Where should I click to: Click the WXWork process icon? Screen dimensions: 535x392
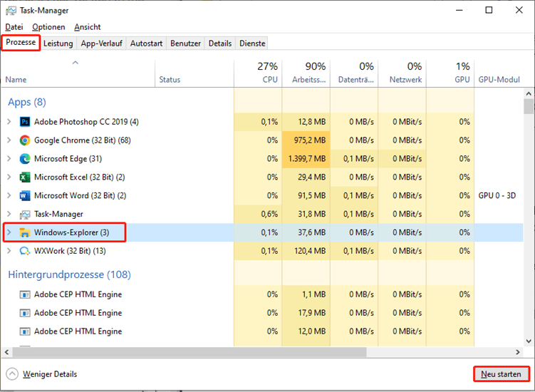[25, 251]
